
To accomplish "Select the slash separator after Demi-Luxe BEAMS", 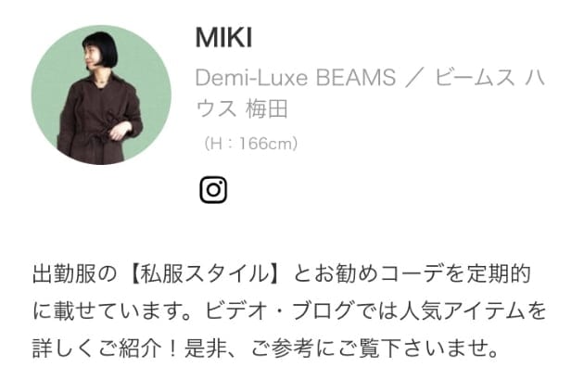I will pyautogui.click(x=415, y=78).
